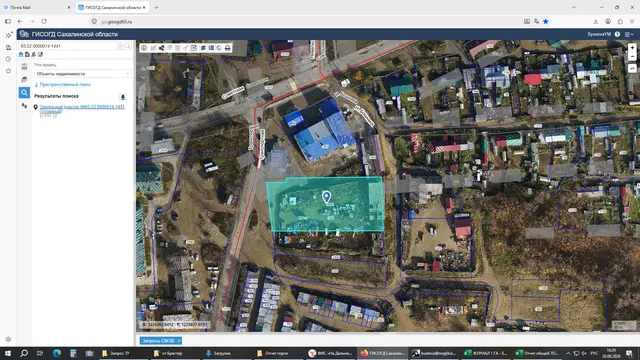Download search results with download icon
Screen dimensions: 640x360
pos(122,97)
